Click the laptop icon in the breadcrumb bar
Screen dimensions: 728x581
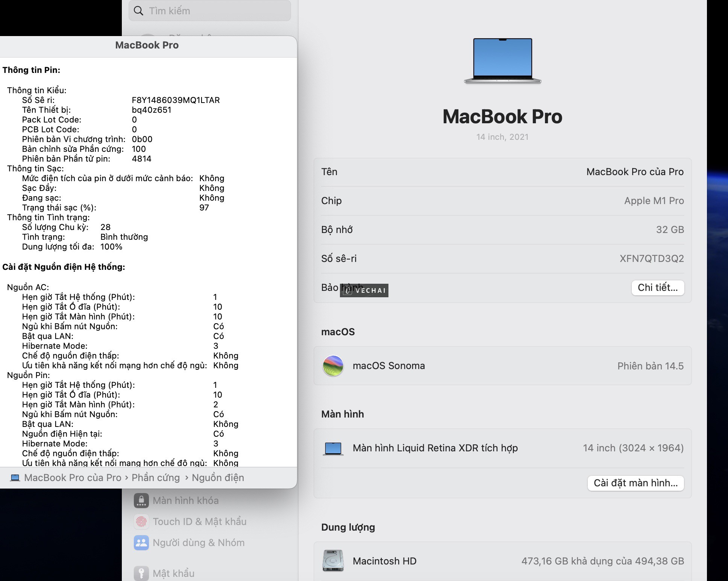pos(15,477)
